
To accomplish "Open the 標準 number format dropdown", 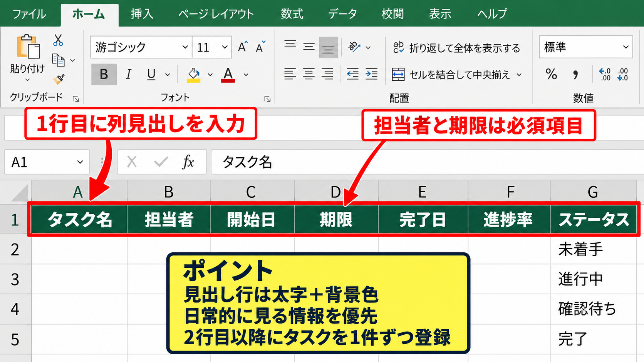I will click(x=626, y=47).
